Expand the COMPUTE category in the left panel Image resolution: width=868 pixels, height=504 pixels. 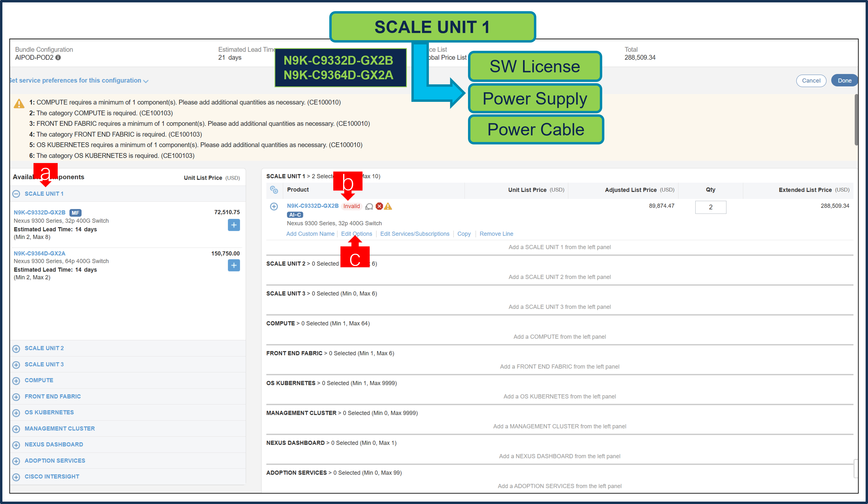(x=16, y=381)
